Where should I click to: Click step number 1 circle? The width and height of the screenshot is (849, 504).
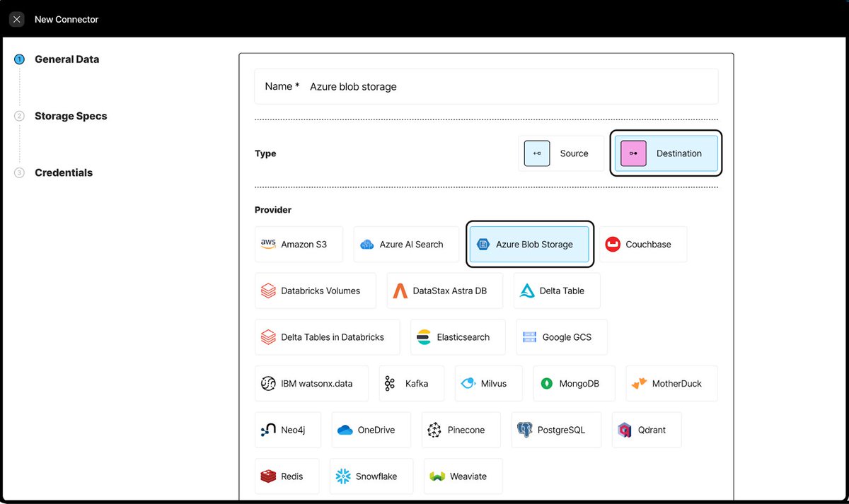pos(20,59)
